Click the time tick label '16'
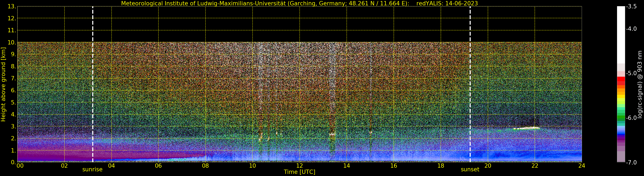Viewport: 644px width, 176px height. (394, 166)
